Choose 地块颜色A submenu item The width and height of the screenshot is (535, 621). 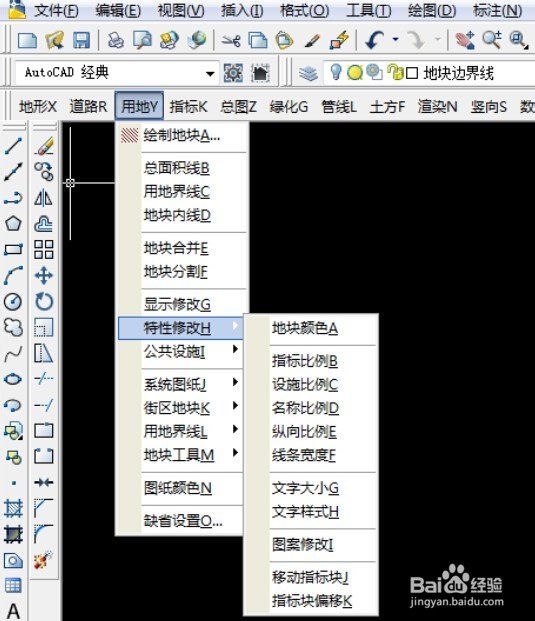pyautogui.click(x=311, y=328)
